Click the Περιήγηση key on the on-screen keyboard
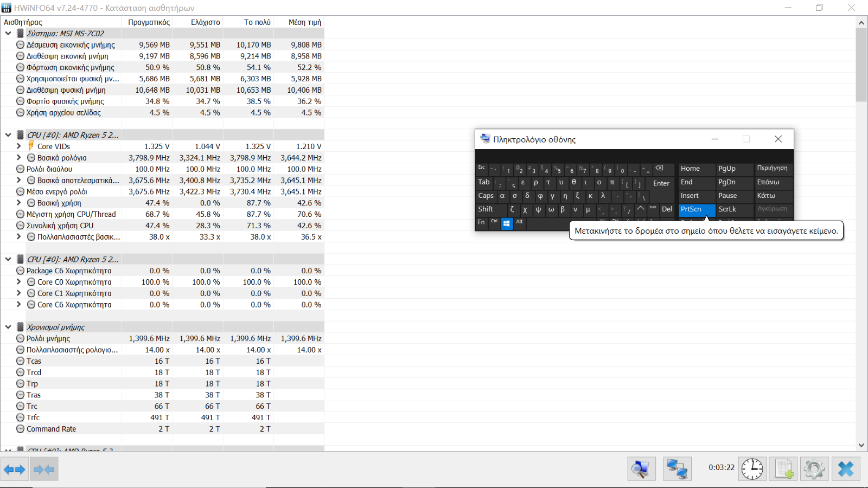 [773, 169]
